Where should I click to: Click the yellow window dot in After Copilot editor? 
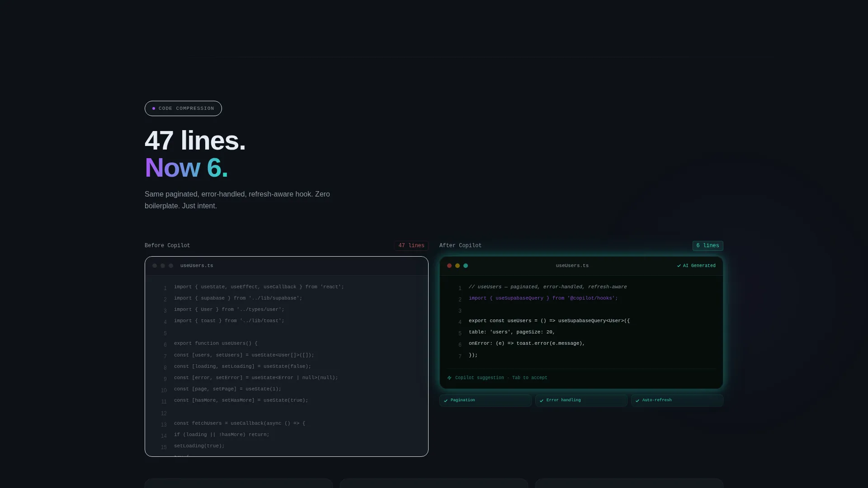[x=458, y=266]
